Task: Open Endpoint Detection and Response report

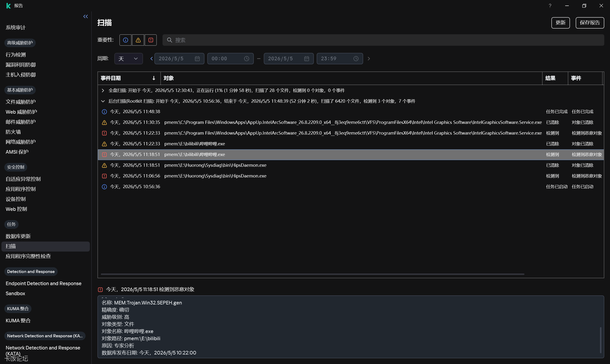Action: pyautogui.click(x=44, y=283)
